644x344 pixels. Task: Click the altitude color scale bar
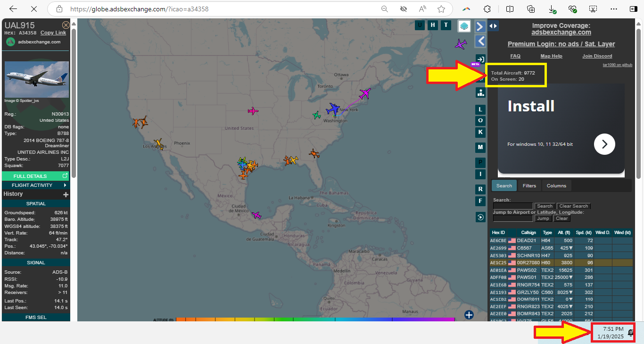(314, 319)
